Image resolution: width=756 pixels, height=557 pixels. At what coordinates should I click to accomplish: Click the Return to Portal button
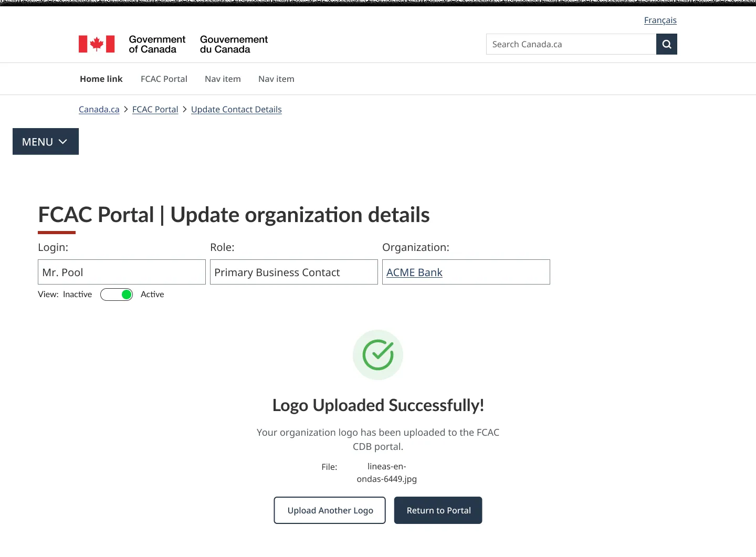(x=438, y=510)
